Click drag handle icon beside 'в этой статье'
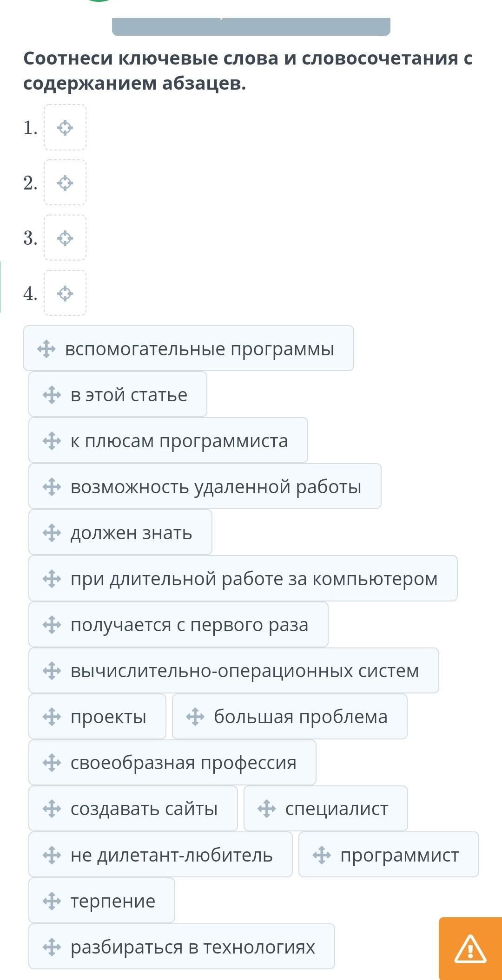502x980 pixels. 52,394
